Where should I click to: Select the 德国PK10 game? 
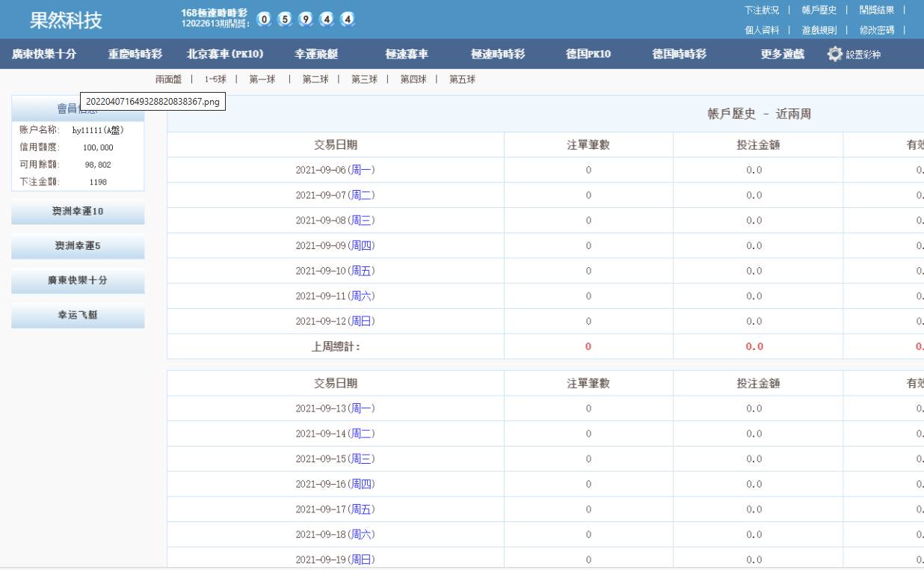pyautogui.click(x=588, y=54)
